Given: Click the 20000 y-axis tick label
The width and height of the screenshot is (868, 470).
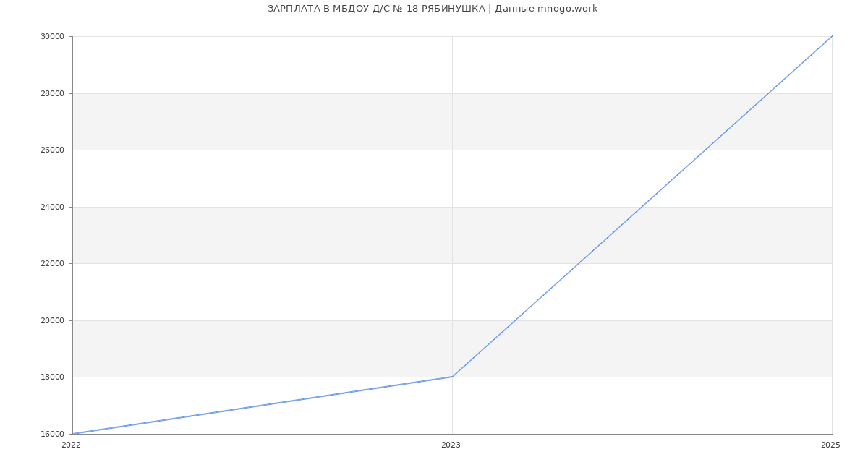Looking at the screenshot, I should (52, 320).
